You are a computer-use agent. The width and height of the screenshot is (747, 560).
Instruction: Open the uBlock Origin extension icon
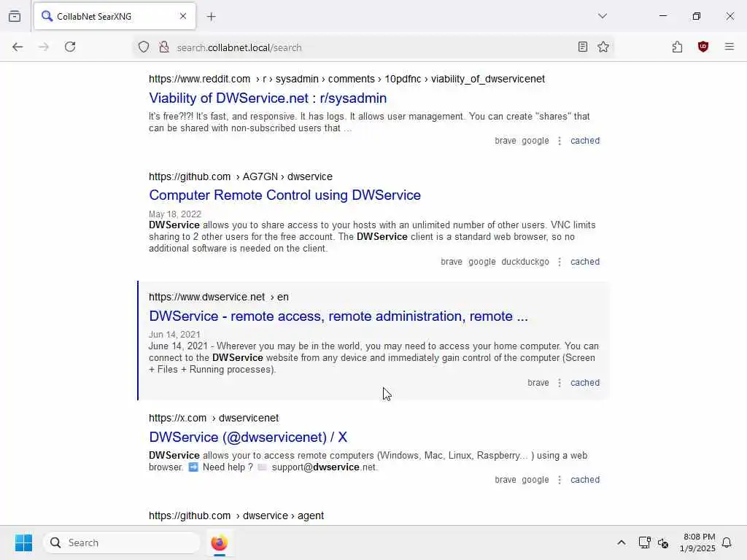(703, 47)
